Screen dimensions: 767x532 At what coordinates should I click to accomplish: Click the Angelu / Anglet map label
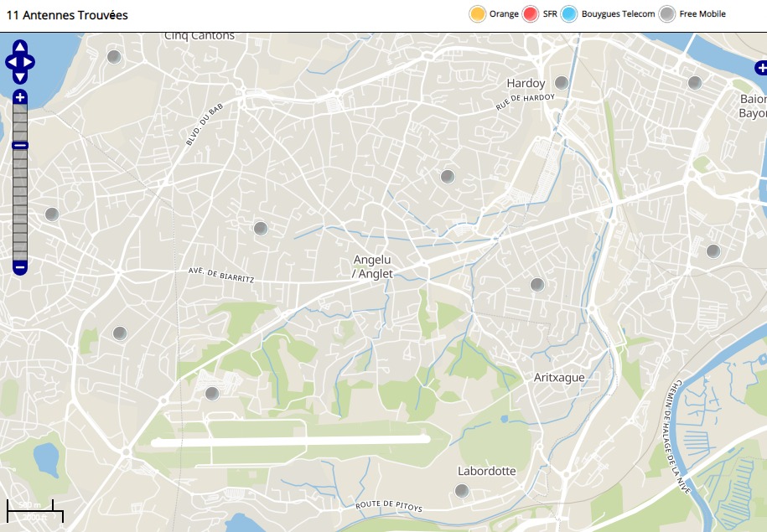tap(371, 266)
